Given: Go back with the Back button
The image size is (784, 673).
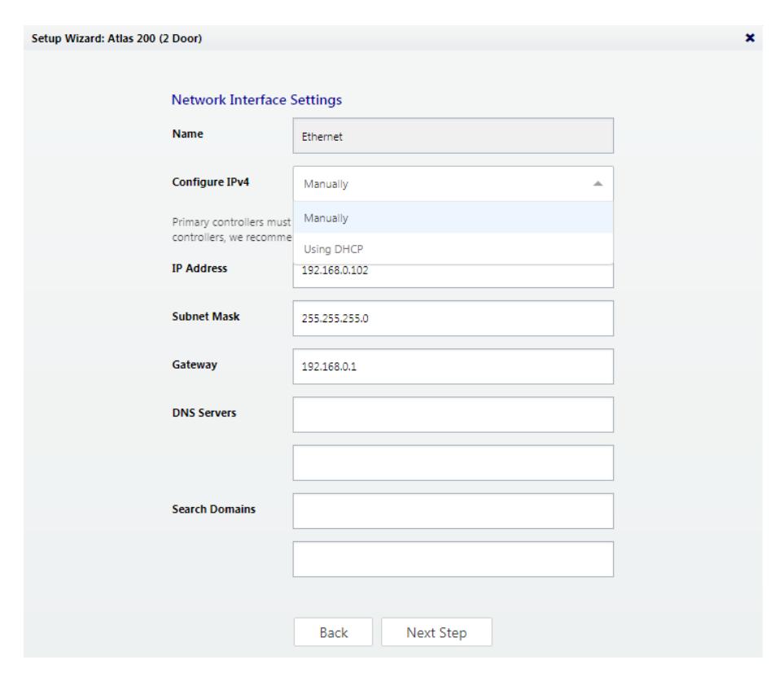Looking at the screenshot, I should 333,632.
